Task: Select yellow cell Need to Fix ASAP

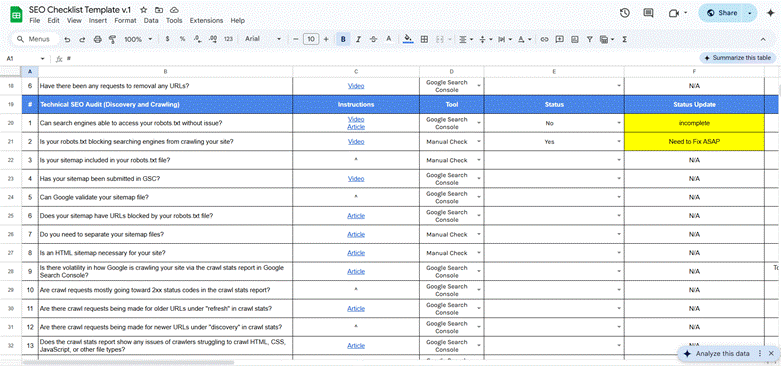Action: click(x=694, y=142)
